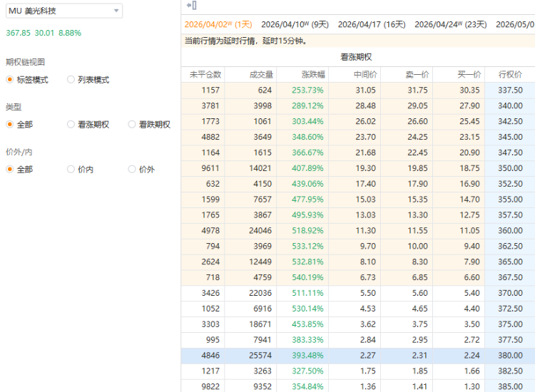Image resolution: width=535 pixels, height=392 pixels.
Task: Click the 行权价 column header
Action: click(x=509, y=75)
